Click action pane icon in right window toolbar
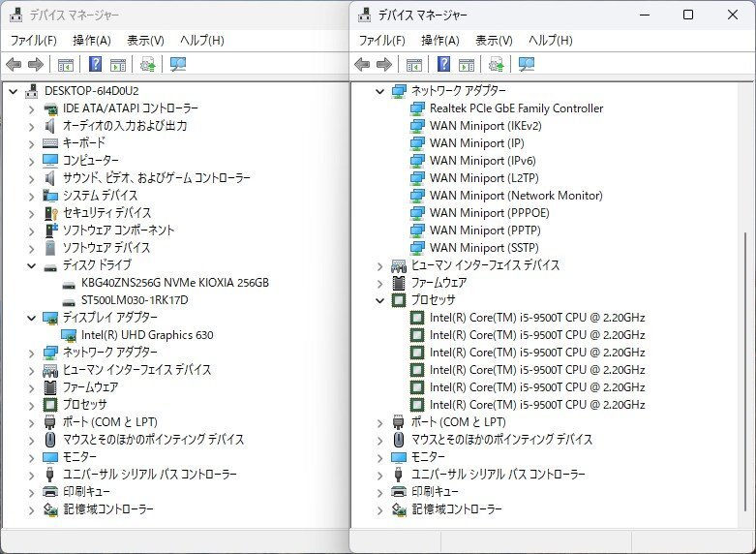This screenshot has width=756, height=554. point(467,65)
